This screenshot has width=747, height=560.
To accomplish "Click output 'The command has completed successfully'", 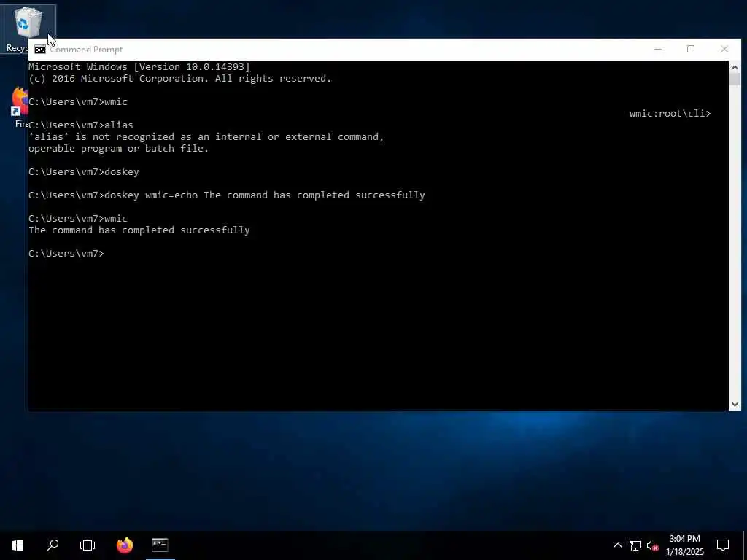I will 139,230.
